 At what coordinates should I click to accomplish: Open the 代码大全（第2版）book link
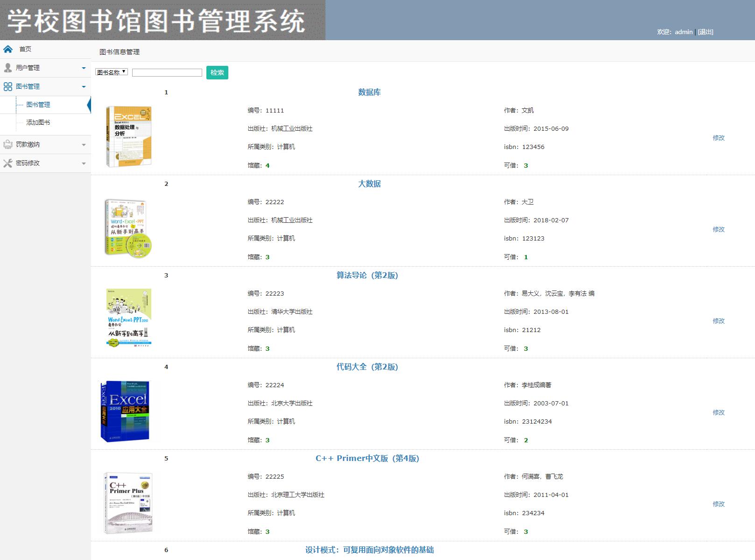[x=367, y=367]
